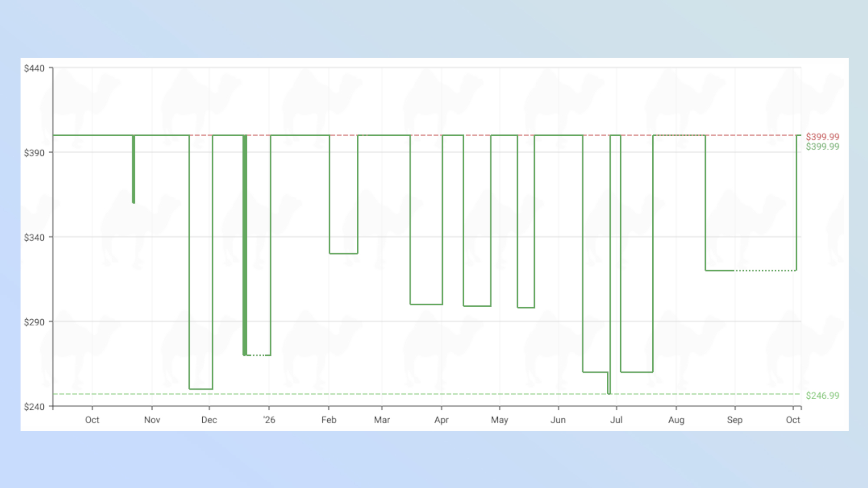Select the $340 y-axis label

[x=34, y=237]
